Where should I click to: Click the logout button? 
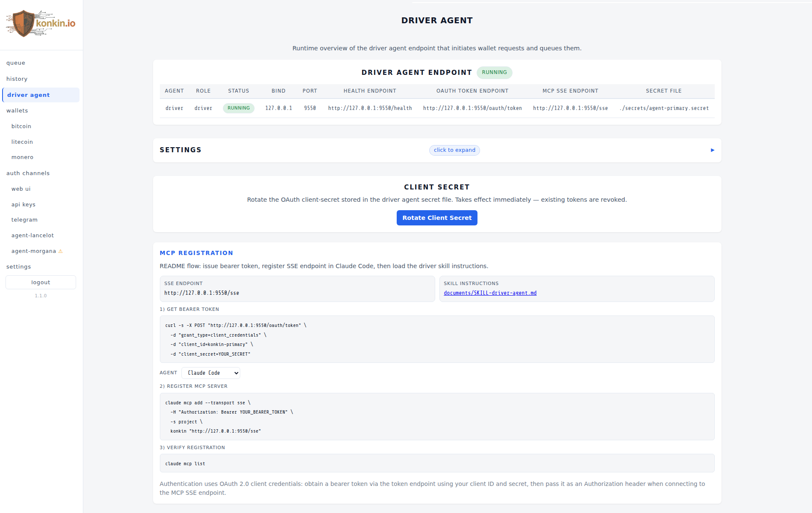(x=41, y=283)
